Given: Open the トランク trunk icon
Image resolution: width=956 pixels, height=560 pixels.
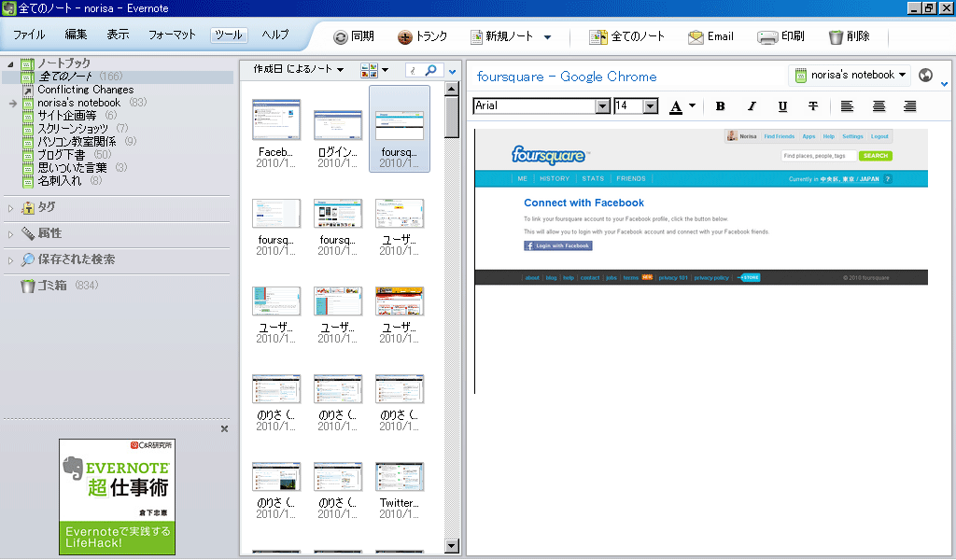Looking at the screenshot, I should 405,37.
